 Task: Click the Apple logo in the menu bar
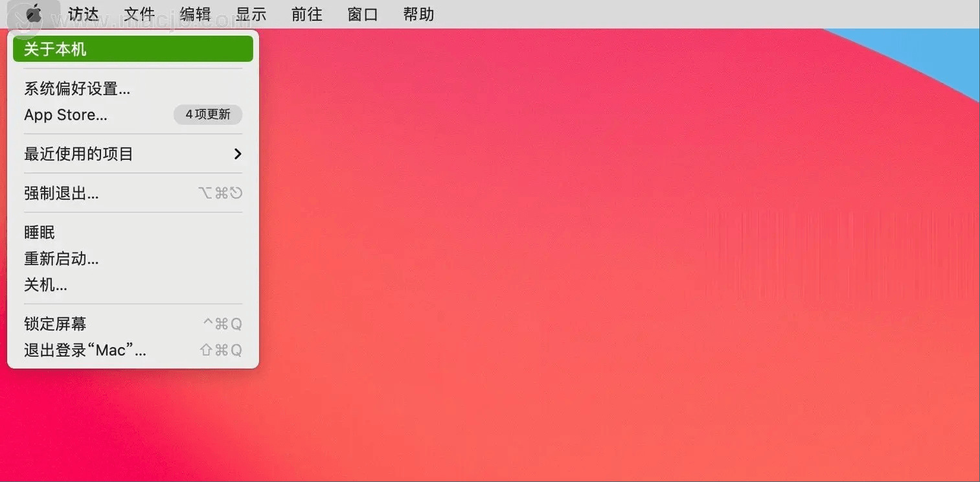pyautogui.click(x=33, y=14)
